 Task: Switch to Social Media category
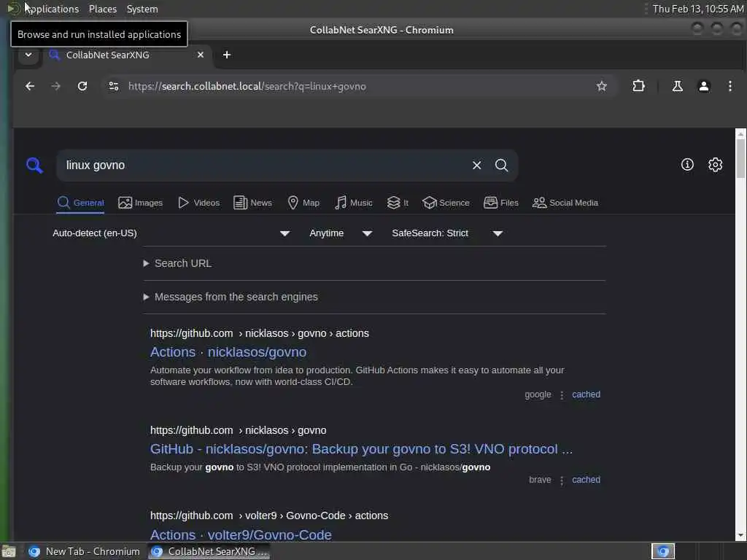565,203
